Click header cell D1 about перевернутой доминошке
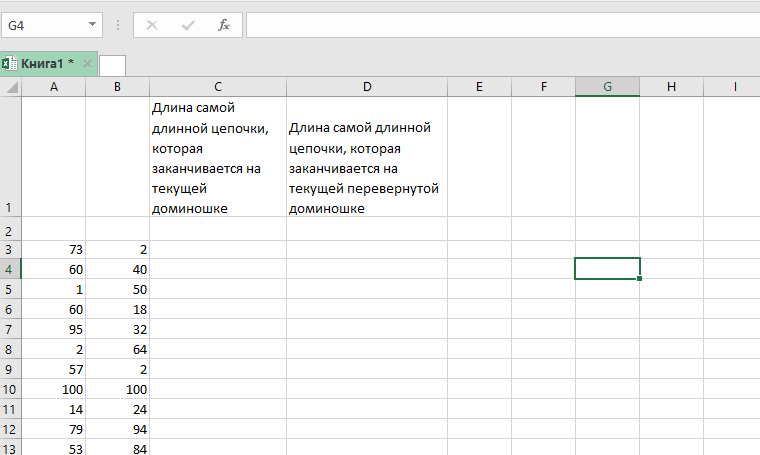This screenshot has height=455, width=760. coord(367,157)
